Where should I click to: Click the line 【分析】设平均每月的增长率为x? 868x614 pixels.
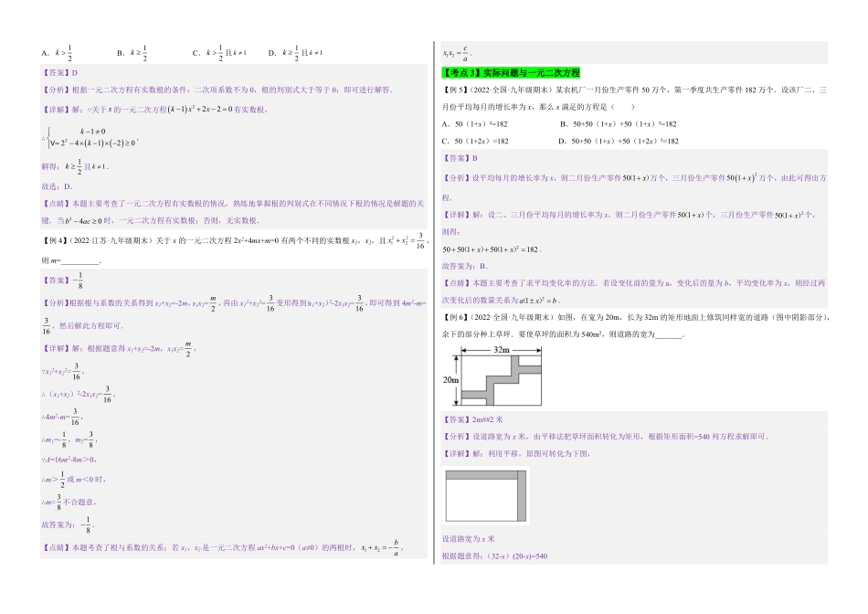(x=634, y=178)
